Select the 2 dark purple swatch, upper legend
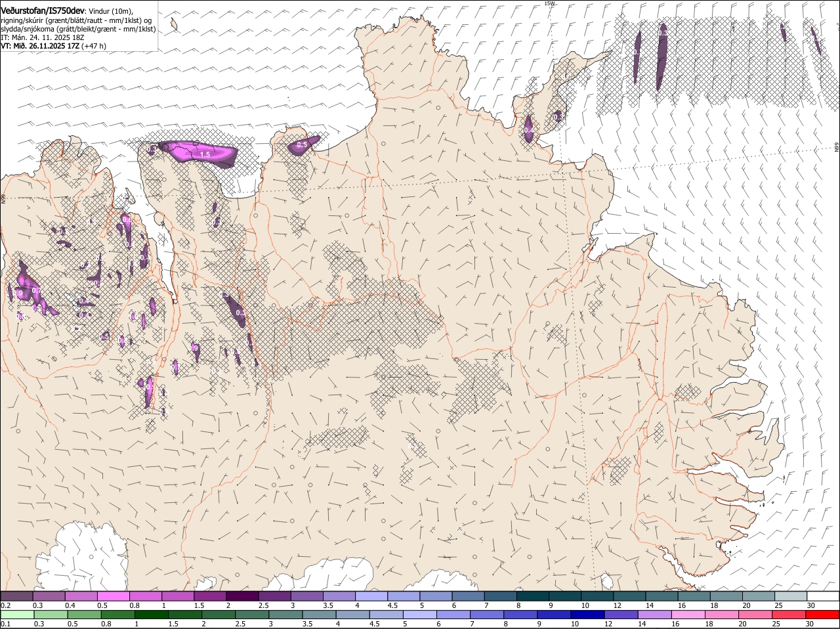Image resolution: width=840 pixels, height=629 pixels. [x=242, y=596]
